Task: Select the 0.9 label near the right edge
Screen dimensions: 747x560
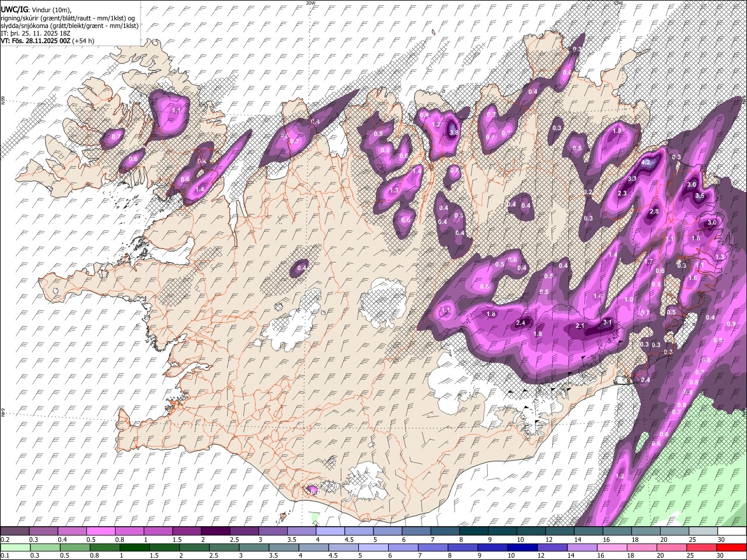Action: click(x=732, y=324)
